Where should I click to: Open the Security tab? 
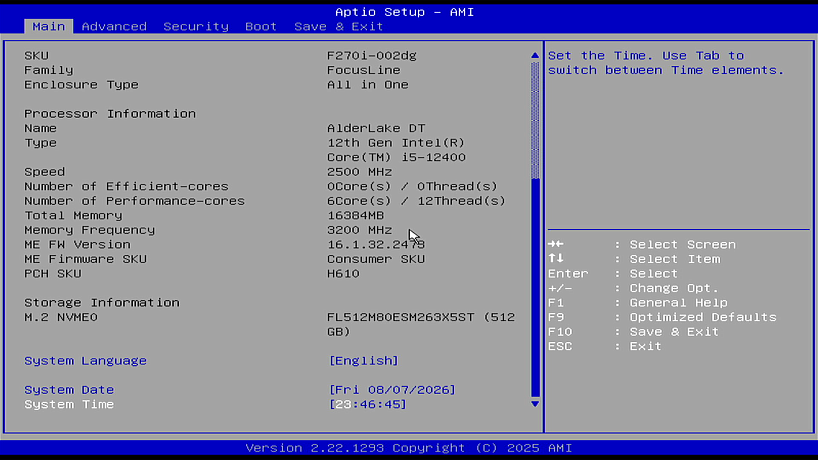[196, 27]
